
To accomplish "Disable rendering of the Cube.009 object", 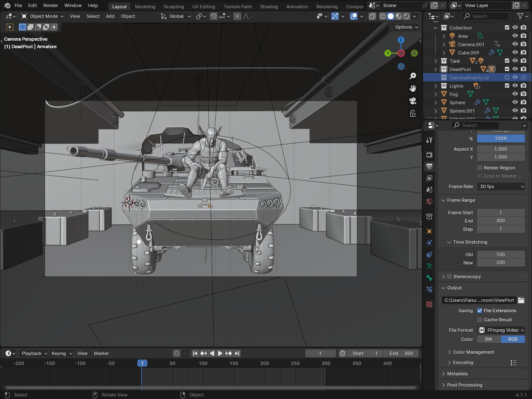I will (x=524, y=52).
